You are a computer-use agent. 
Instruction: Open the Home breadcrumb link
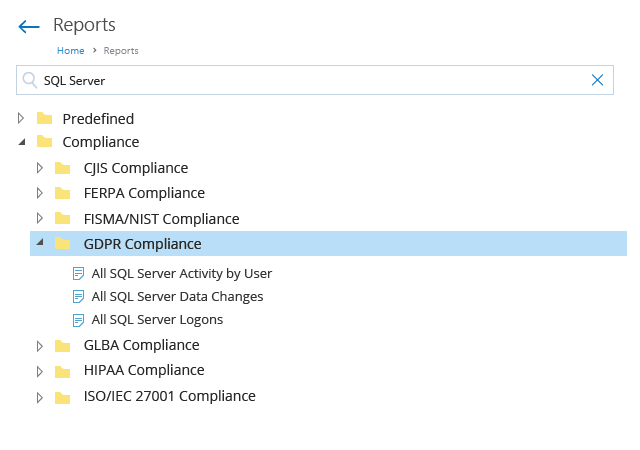pyautogui.click(x=70, y=50)
